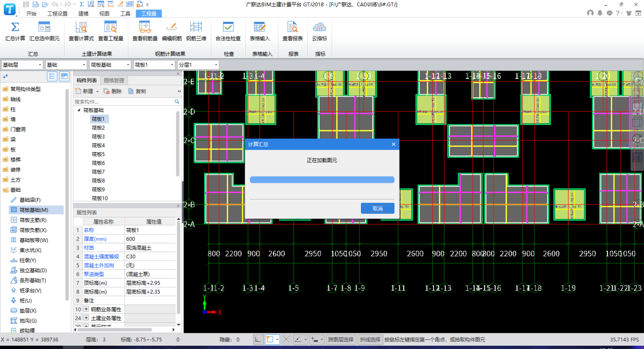This screenshot has height=349, width=644.
Task: Open the 工程设置 ribbon tab
Action: 57,13
